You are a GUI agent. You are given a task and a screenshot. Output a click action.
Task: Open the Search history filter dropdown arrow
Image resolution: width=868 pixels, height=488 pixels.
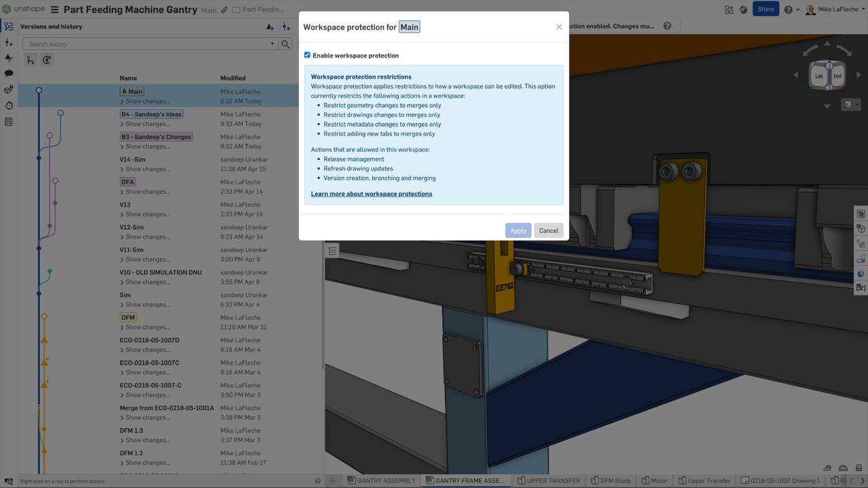273,44
